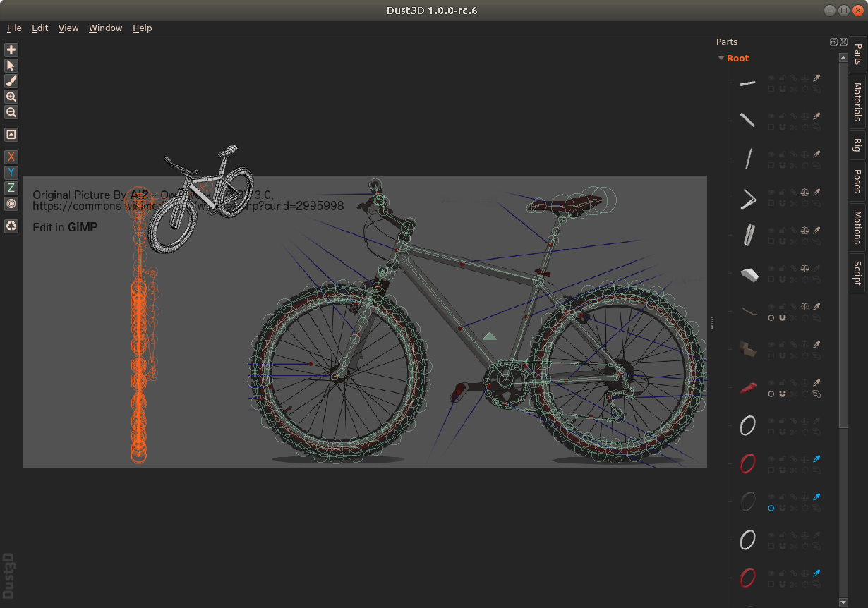Click the image frame icon in left toolbar

click(x=11, y=135)
